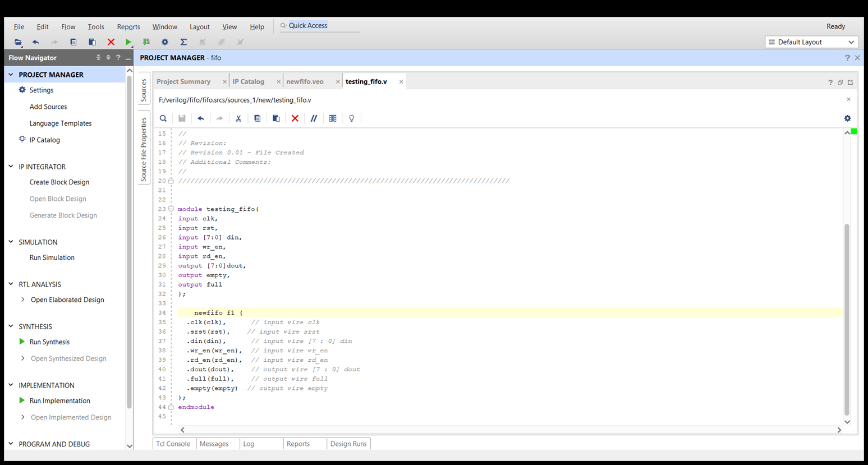Click the Sigma report summary toolbar icon
This screenshot has width=868, height=465.
click(183, 42)
